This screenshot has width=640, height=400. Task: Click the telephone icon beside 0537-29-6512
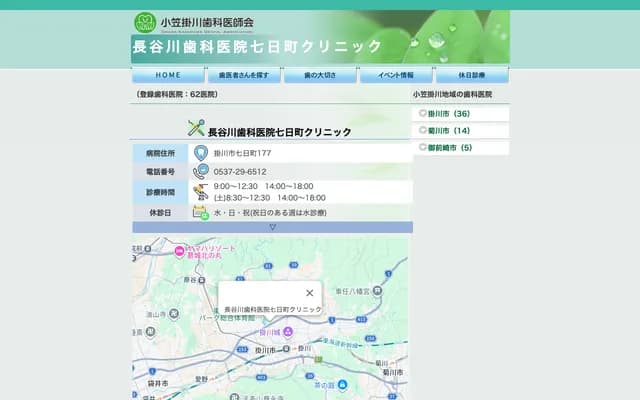[200, 171]
